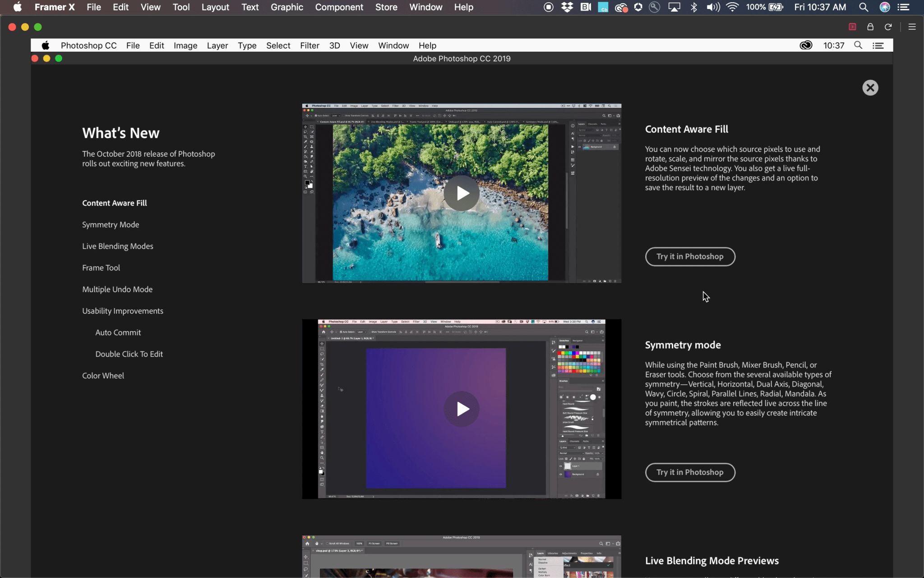Click the What's New heading

click(121, 133)
